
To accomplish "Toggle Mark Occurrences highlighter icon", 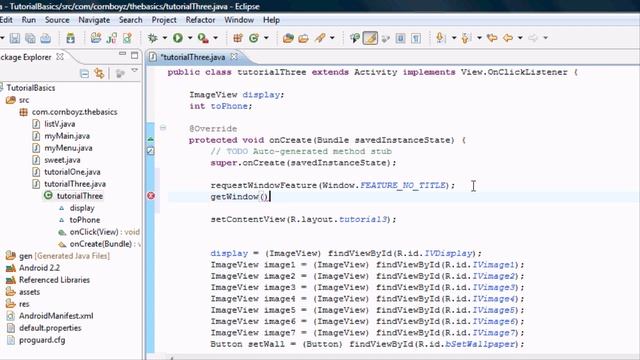I will pyautogui.click(x=370, y=38).
